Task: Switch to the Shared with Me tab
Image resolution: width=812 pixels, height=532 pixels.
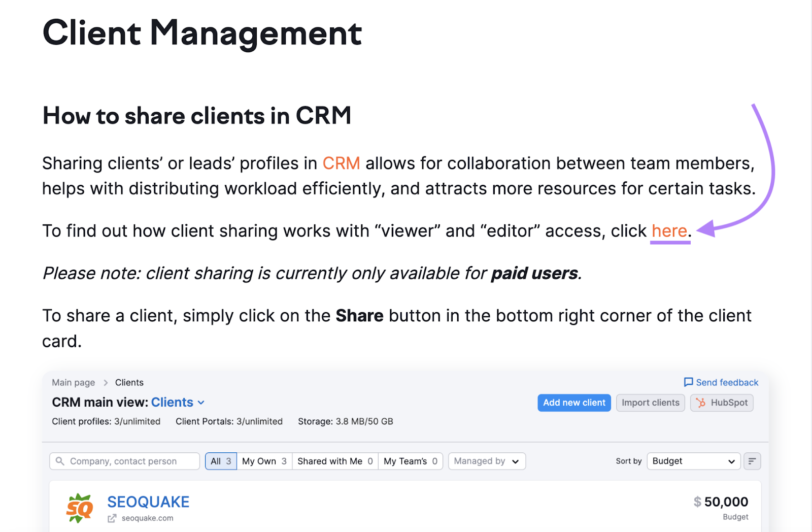Action: coord(335,461)
